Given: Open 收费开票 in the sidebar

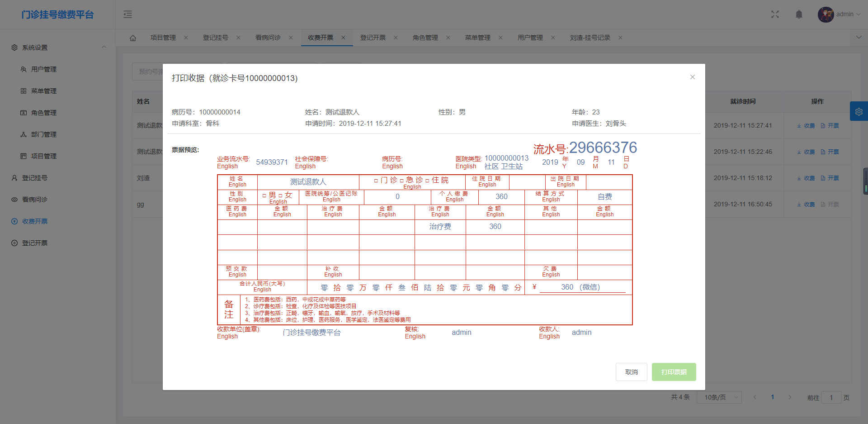Looking at the screenshot, I should coord(58,221).
